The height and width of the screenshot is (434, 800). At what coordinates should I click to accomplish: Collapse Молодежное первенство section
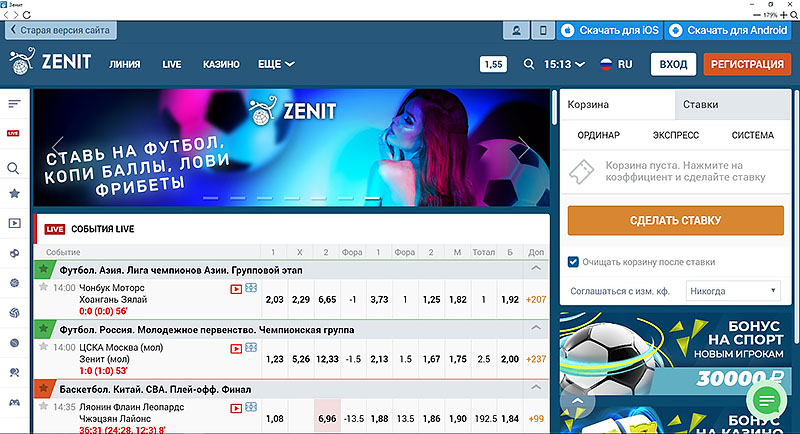(x=536, y=328)
